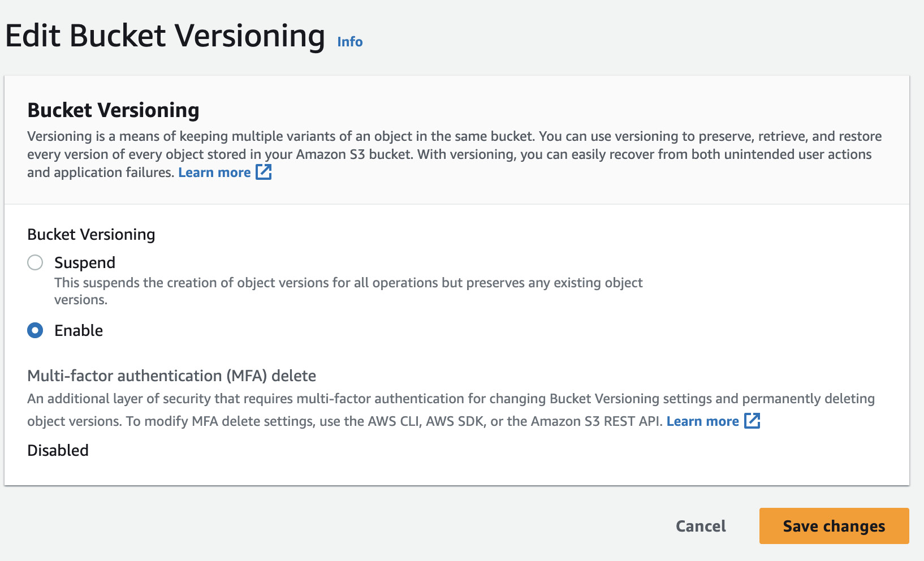Viewport: 924px width, 561px height.
Task: Click the Edit Bucket Versioning page title
Action: [165, 36]
